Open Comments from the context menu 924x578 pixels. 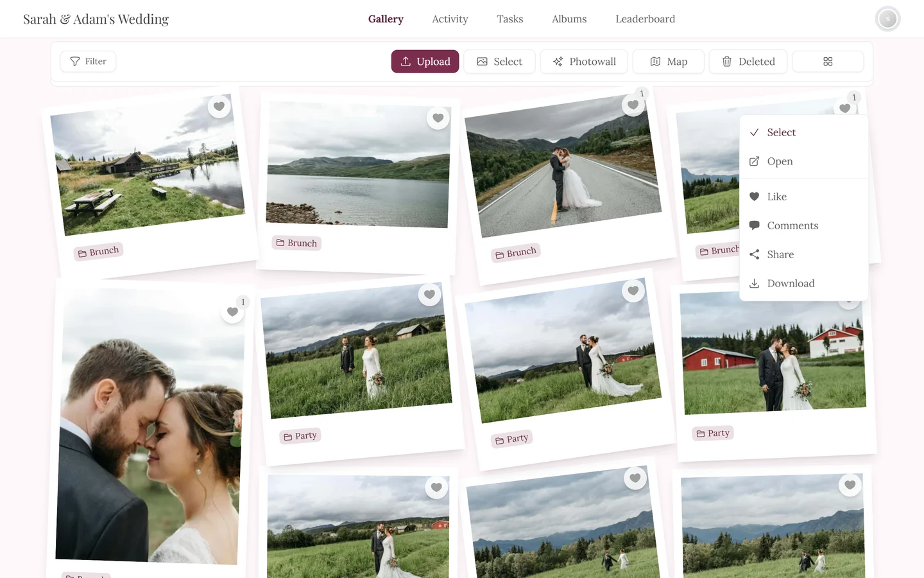[804, 225]
